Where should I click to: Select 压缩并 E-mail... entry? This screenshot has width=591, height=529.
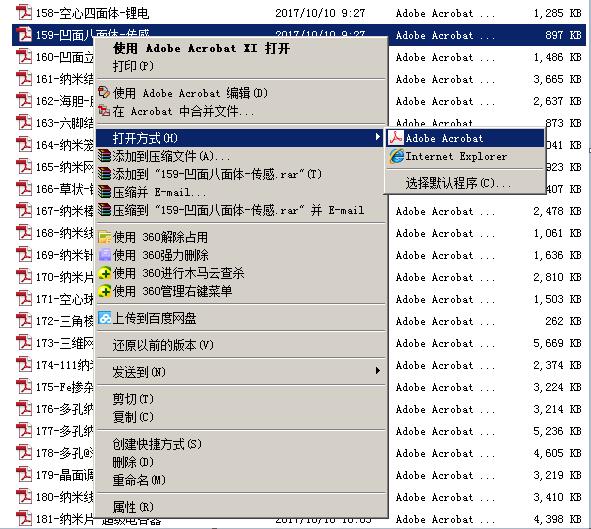click(159, 193)
